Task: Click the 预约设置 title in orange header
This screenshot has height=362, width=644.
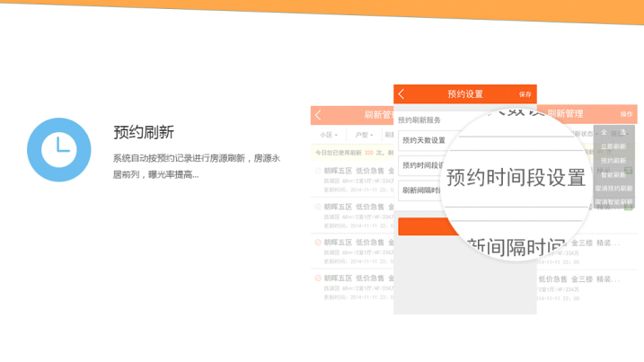Action: pyautogui.click(x=465, y=94)
